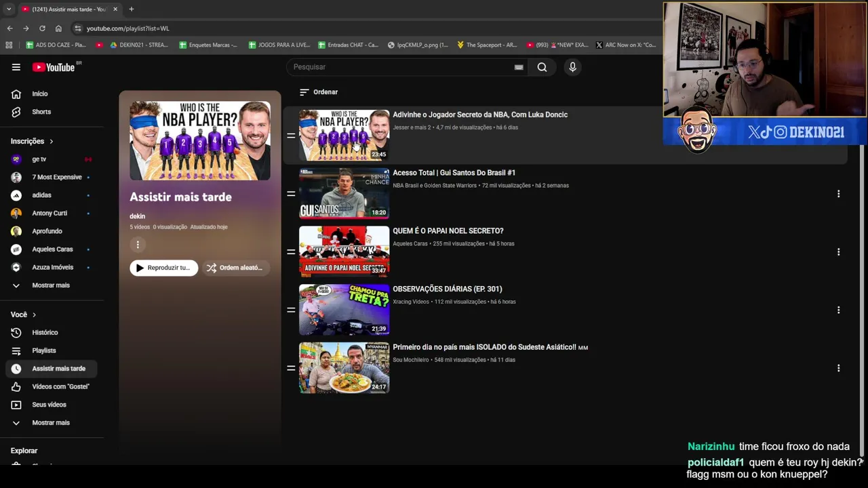The width and height of the screenshot is (868, 488).
Task: Open the tab search dropdown arrow
Action: pyautogui.click(x=9, y=9)
